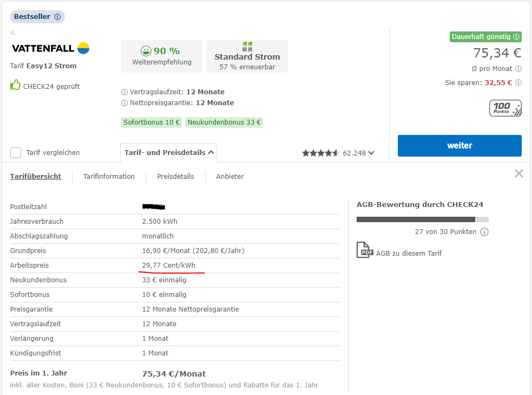Click the 90 % Weiterempfehlung box
Screen dimensions: 532x395
click(162, 56)
